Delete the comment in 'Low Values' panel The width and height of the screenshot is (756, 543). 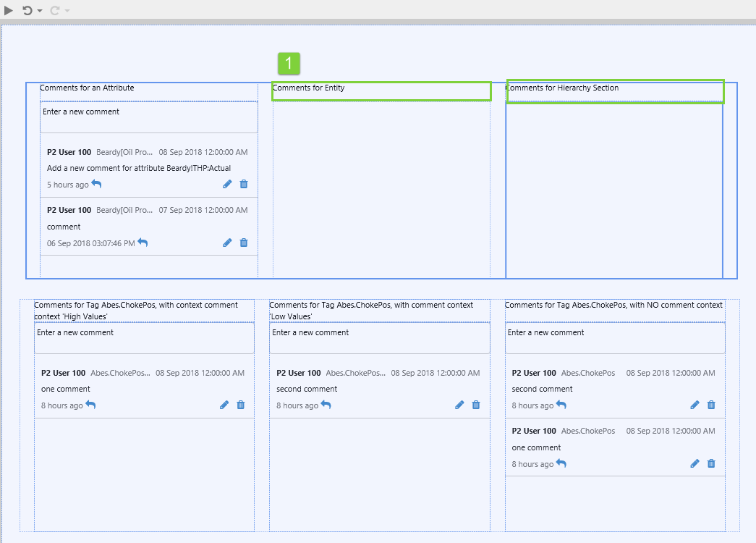tap(476, 405)
